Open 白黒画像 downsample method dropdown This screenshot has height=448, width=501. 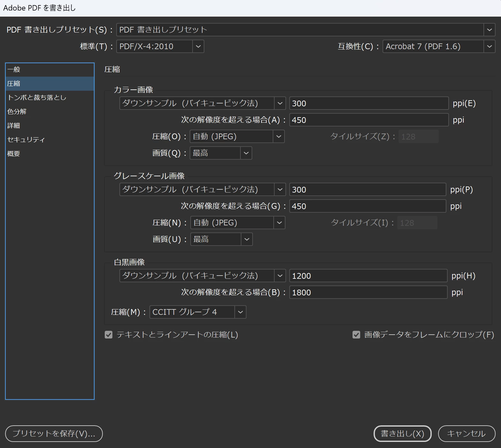click(202, 276)
